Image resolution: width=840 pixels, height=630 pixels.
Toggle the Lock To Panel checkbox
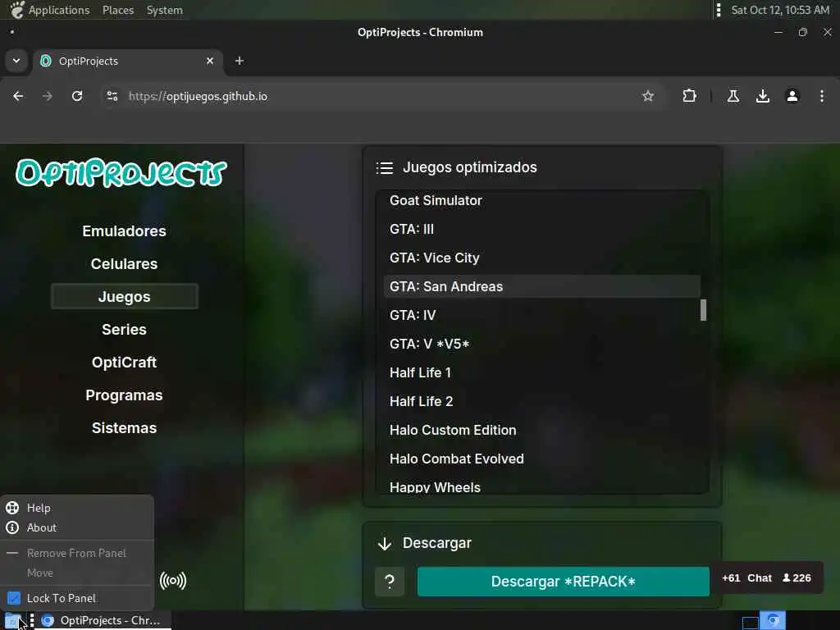[x=14, y=598]
